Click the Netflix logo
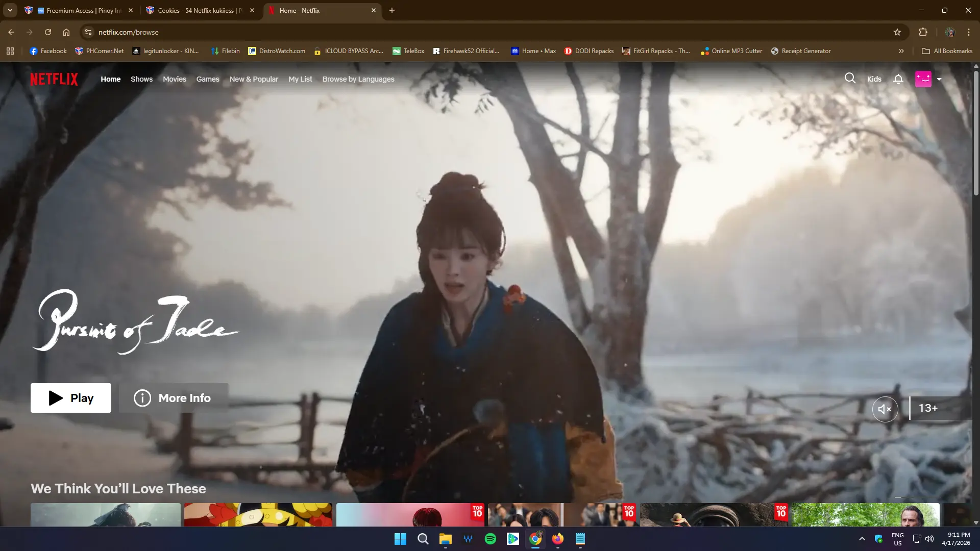 [54, 79]
